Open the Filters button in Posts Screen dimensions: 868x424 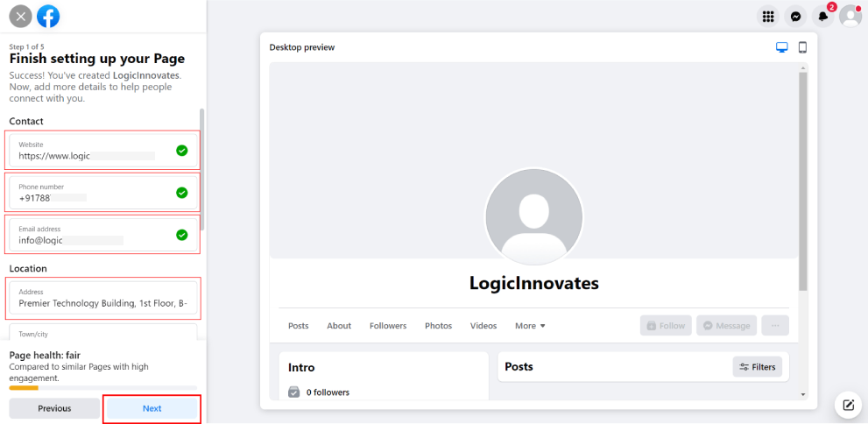click(758, 366)
